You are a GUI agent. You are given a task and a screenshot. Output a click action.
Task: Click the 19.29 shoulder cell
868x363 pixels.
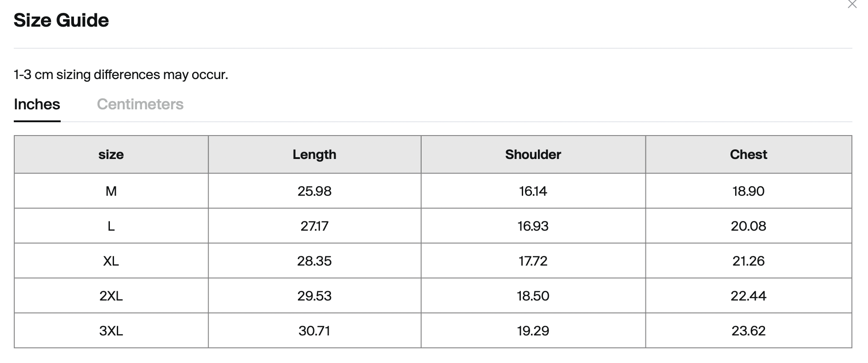click(x=533, y=331)
